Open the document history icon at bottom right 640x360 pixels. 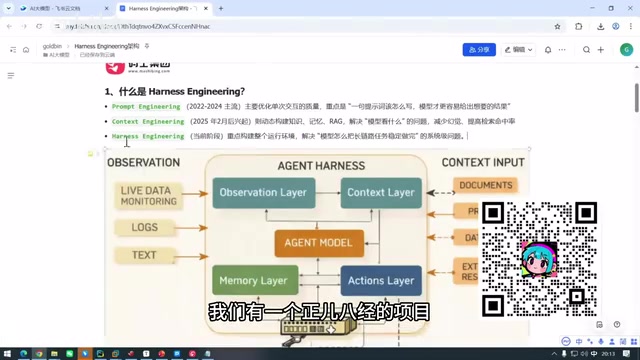(x=599, y=324)
